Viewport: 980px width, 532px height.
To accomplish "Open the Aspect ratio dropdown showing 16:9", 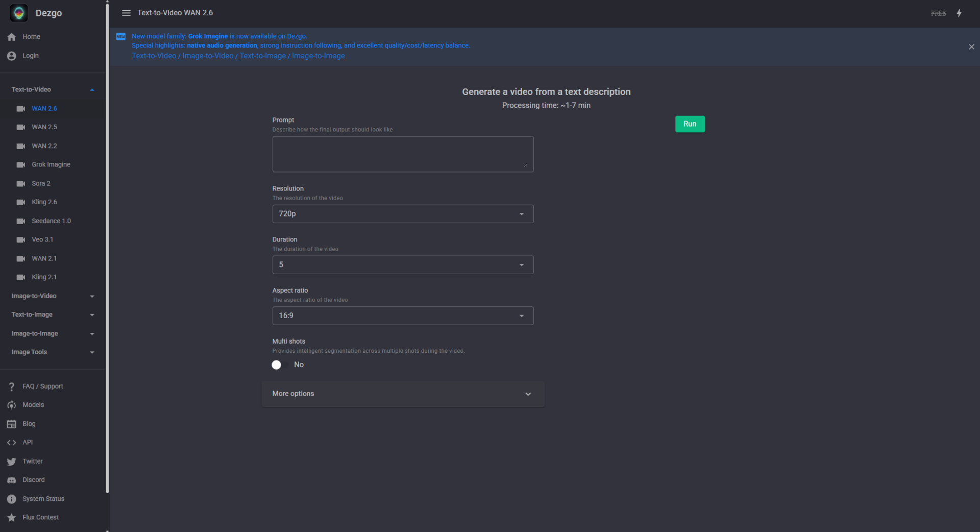I will pos(402,316).
